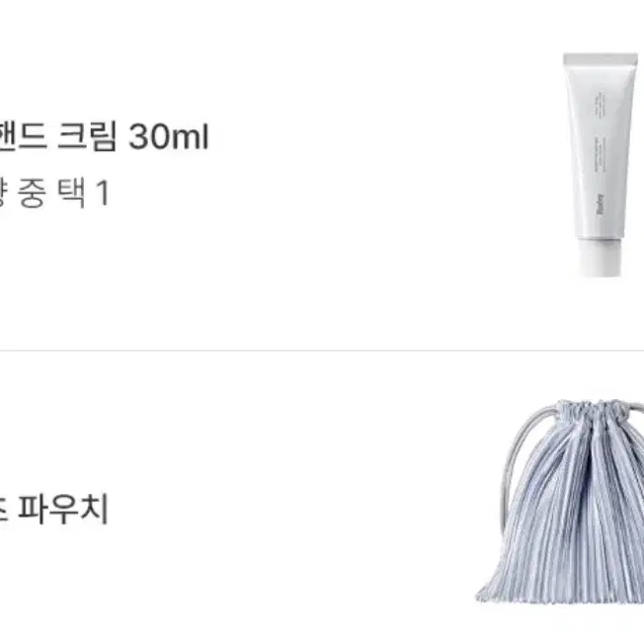Click the 택 1 choice text
The image size is (644, 644).
(x=83, y=194)
